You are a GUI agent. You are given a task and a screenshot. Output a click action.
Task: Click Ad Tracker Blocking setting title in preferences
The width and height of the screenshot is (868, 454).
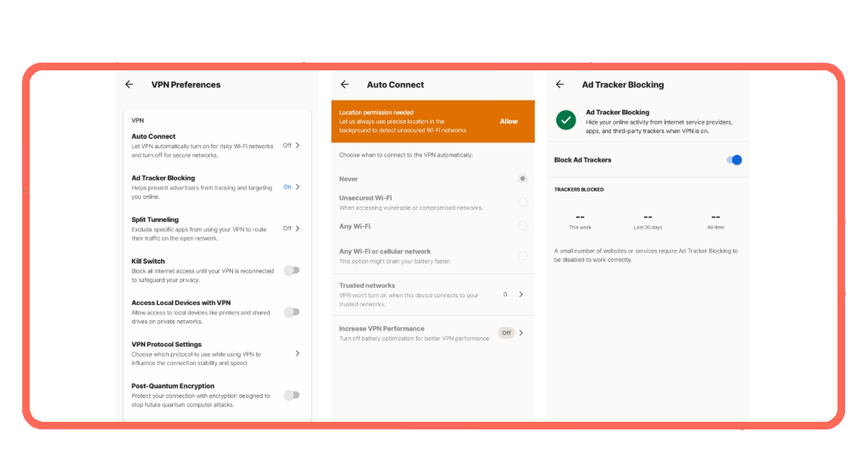point(164,178)
